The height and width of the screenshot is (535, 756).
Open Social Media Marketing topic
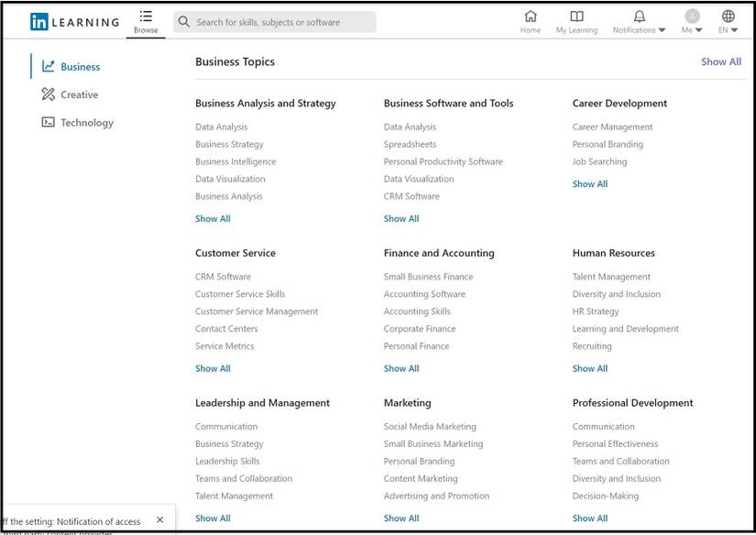click(x=430, y=427)
